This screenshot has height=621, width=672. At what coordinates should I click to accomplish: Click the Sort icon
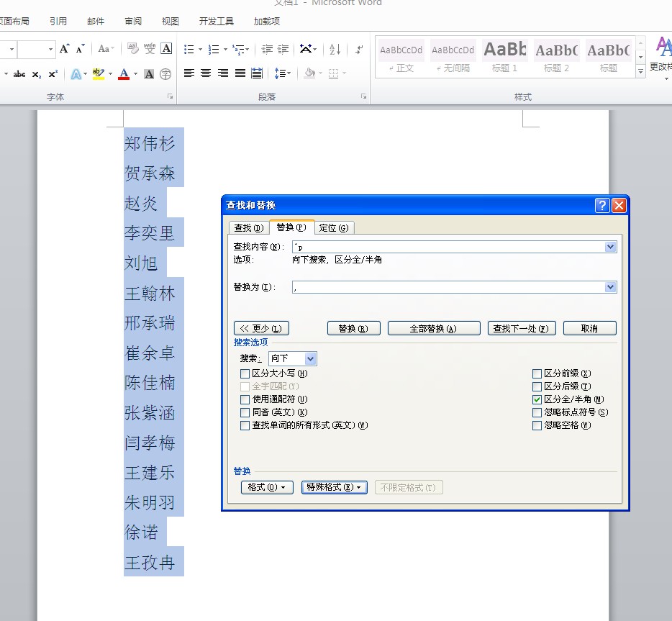(335, 49)
